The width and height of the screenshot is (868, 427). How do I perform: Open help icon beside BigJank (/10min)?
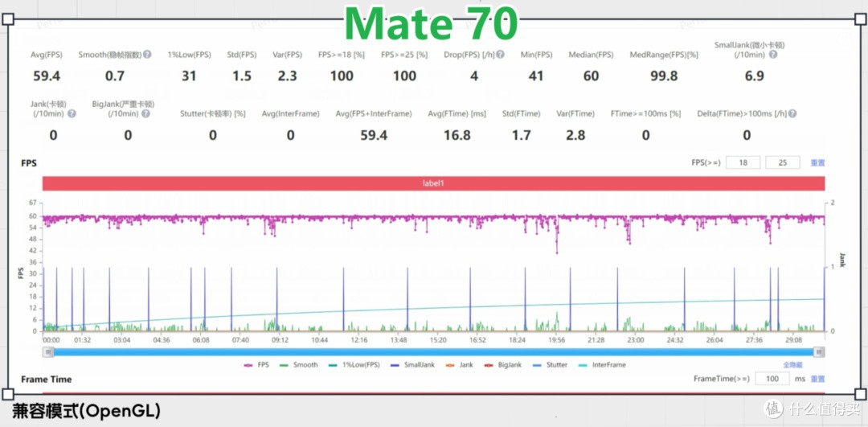coord(145,113)
